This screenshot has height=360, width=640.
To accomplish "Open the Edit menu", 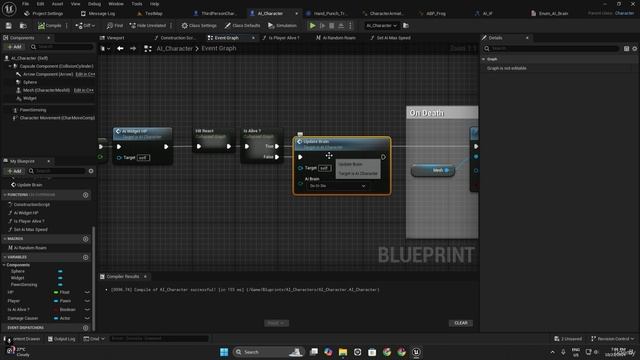I will (40, 4).
